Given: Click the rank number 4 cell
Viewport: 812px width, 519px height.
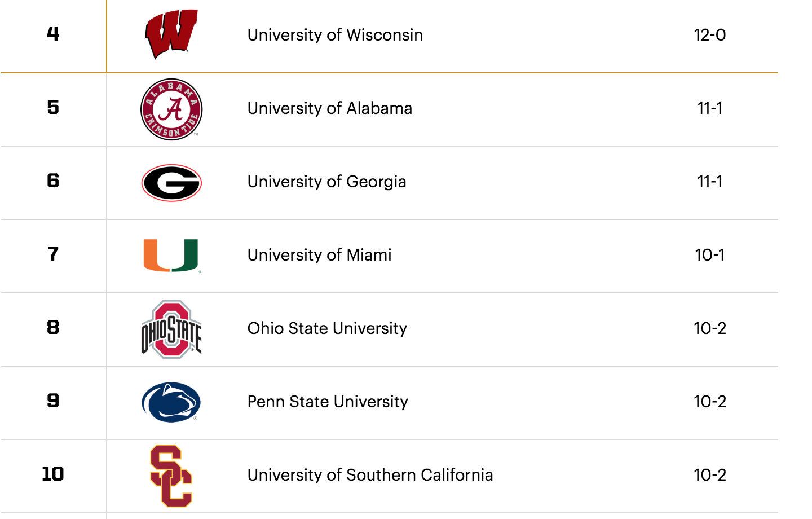Looking at the screenshot, I should point(53,34).
